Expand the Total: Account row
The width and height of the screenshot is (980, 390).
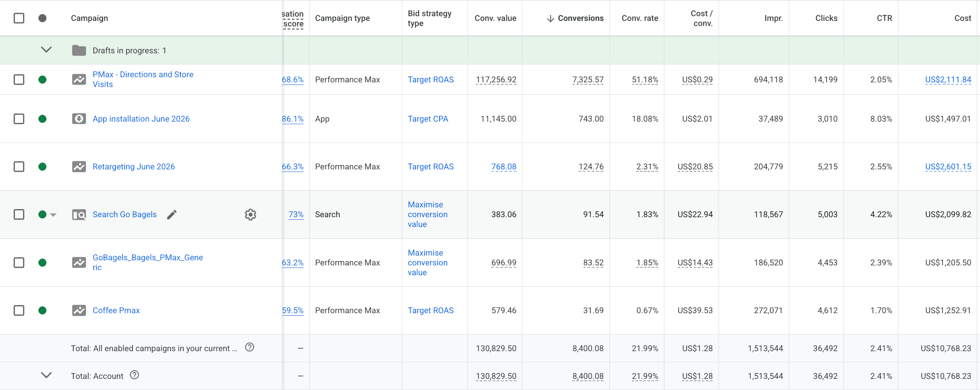(46, 375)
